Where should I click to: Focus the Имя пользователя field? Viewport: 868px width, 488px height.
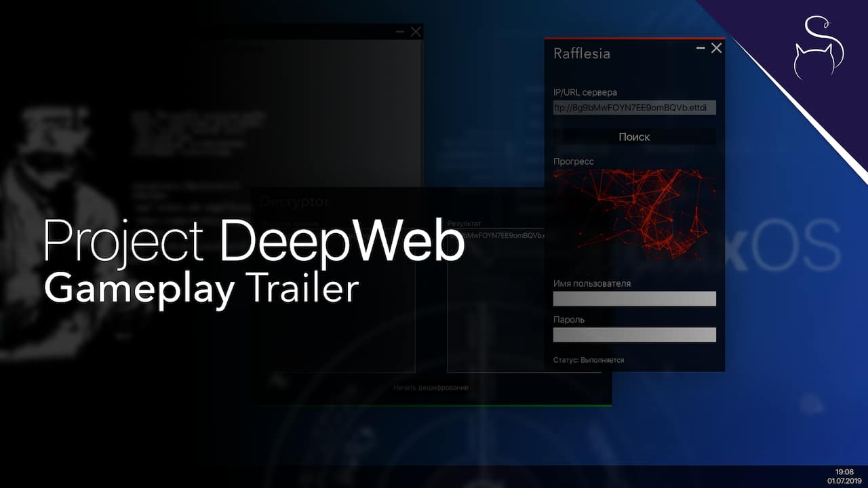[x=635, y=299]
